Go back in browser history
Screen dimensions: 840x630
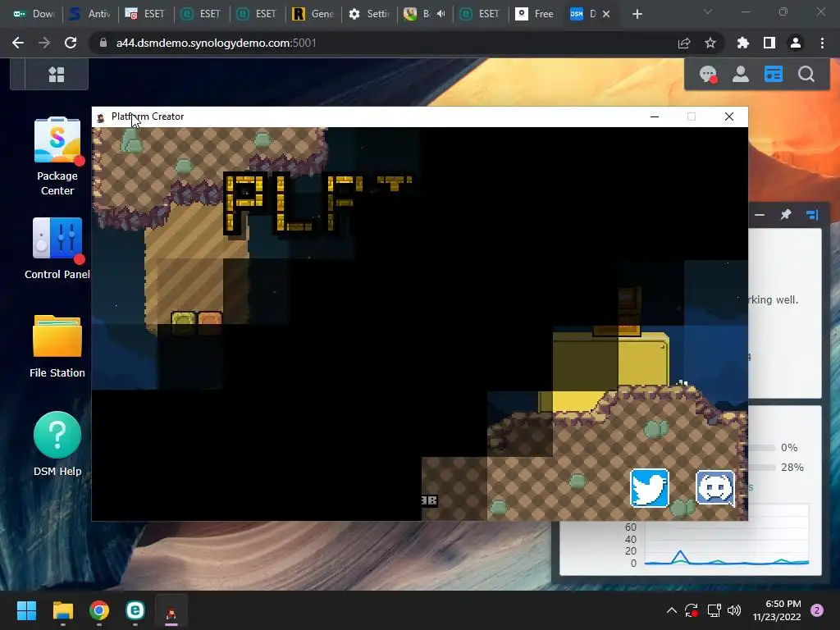tap(18, 43)
